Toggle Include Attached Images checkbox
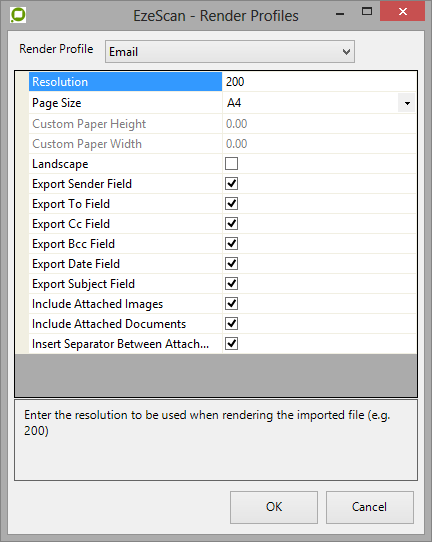 (x=231, y=304)
